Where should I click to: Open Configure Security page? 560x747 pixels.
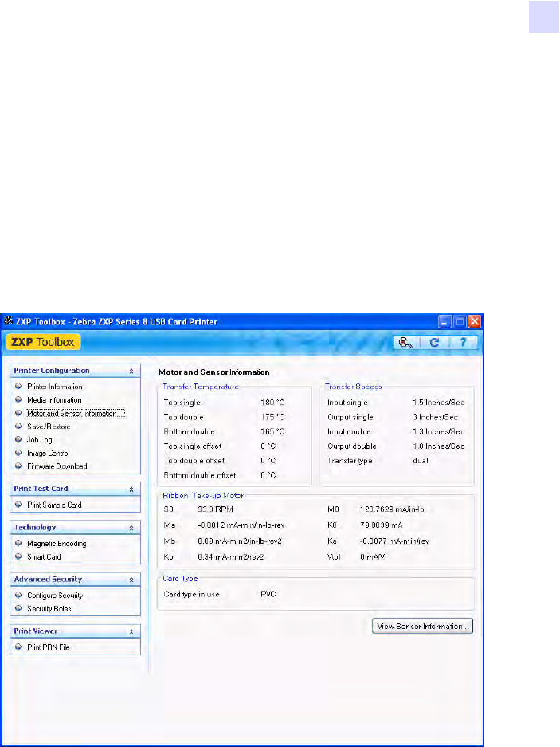[55, 595]
